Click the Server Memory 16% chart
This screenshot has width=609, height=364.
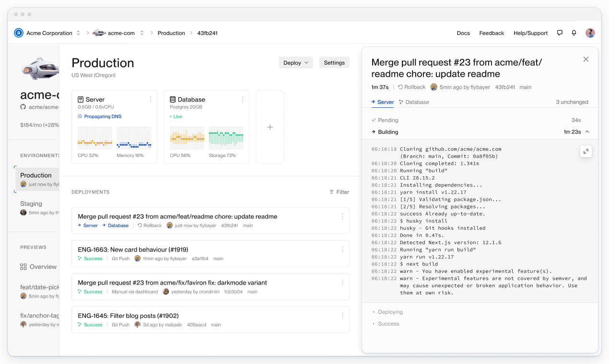[134, 138]
